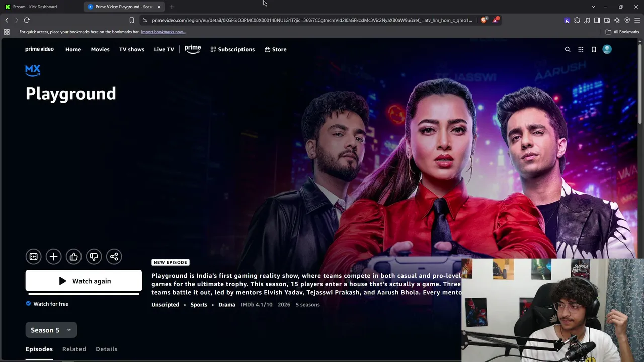Image resolution: width=644 pixels, height=362 pixels.
Task: Open the media control music note icon
Action: tap(587, 20)
